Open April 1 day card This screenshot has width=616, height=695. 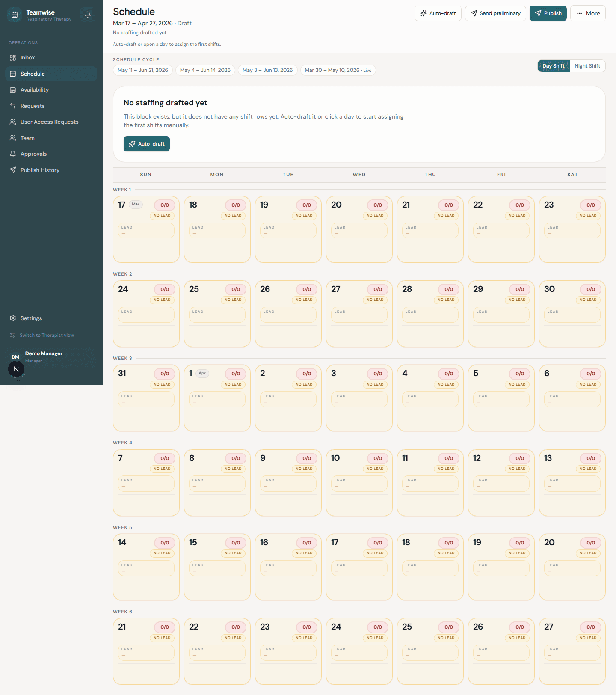(217, 398)
